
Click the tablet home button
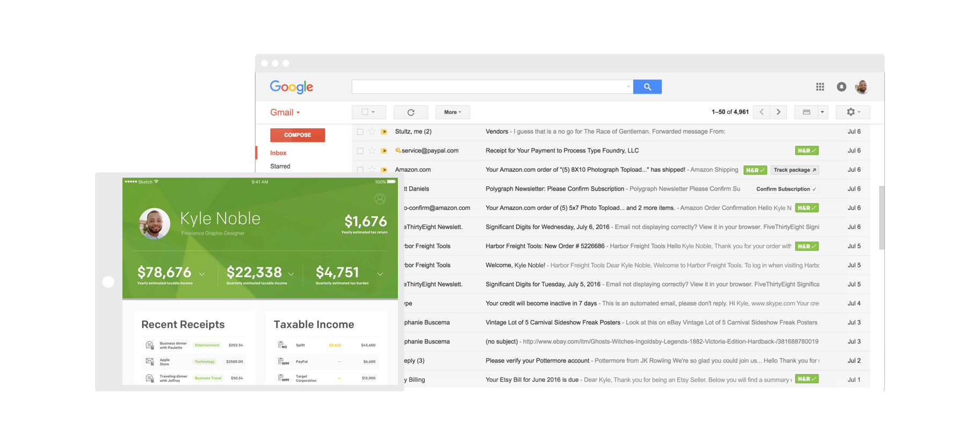click(x=108, y=282)
